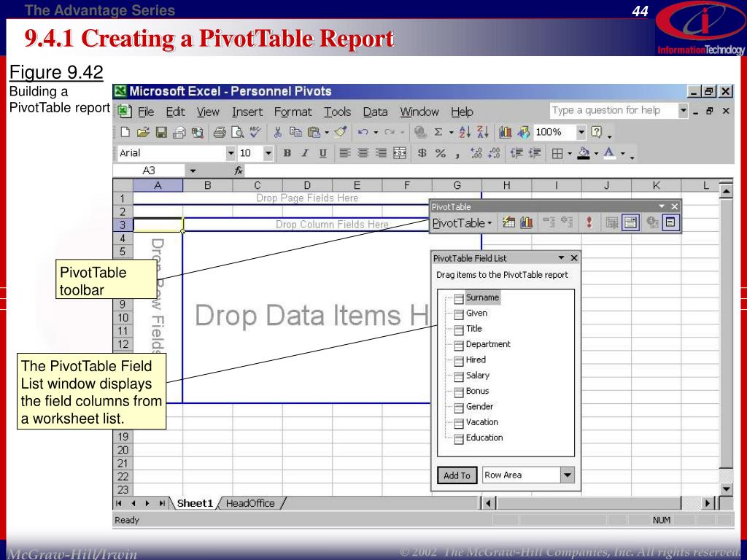Run the Spelling check icon
Viewport: 747px width, 560px height.
255,133
